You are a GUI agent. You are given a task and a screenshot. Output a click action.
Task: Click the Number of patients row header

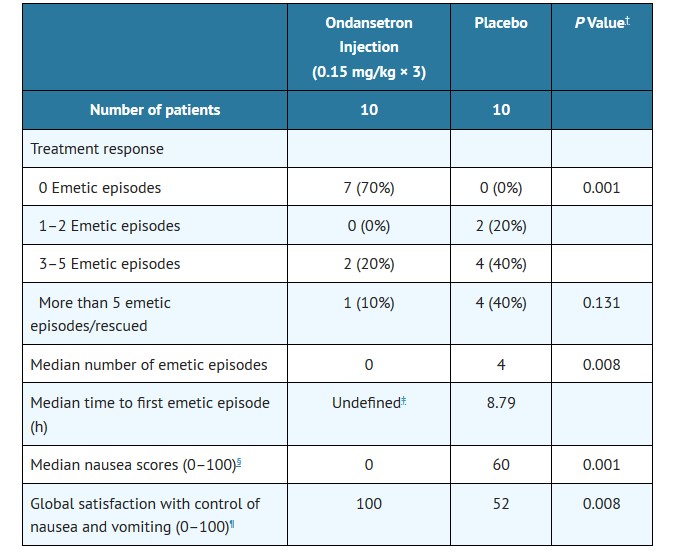pos(155,110)
